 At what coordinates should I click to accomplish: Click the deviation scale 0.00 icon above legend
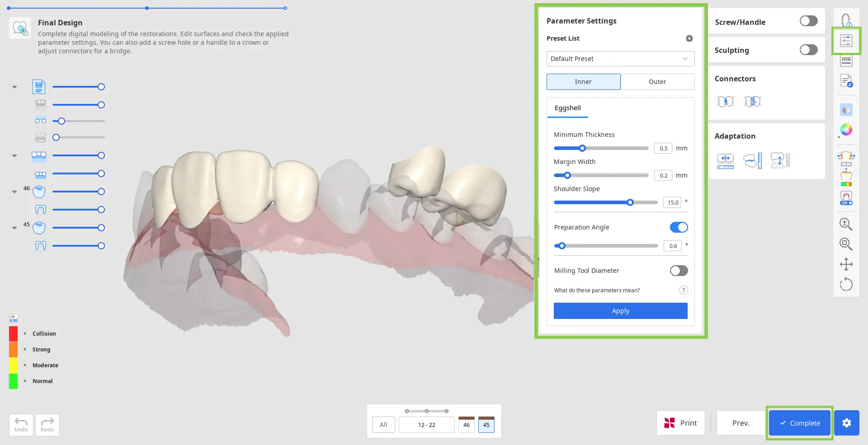tap(14, 319)
